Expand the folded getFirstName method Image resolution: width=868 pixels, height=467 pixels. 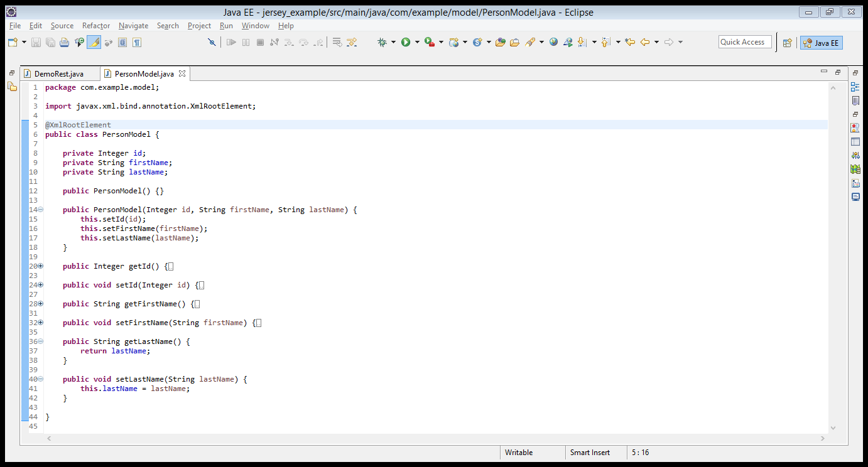tap(41, 304)
